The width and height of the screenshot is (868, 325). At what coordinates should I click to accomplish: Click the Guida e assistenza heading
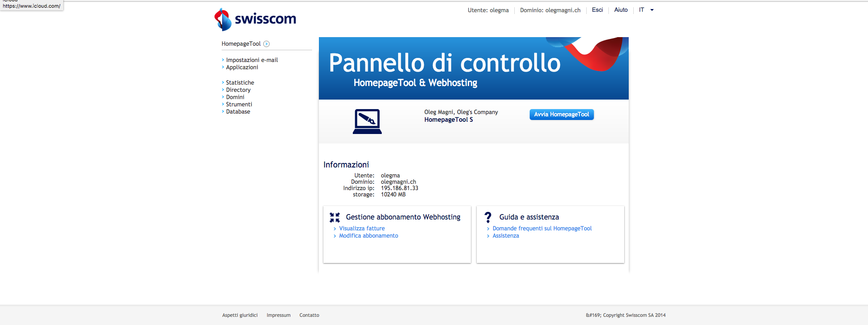529,217
